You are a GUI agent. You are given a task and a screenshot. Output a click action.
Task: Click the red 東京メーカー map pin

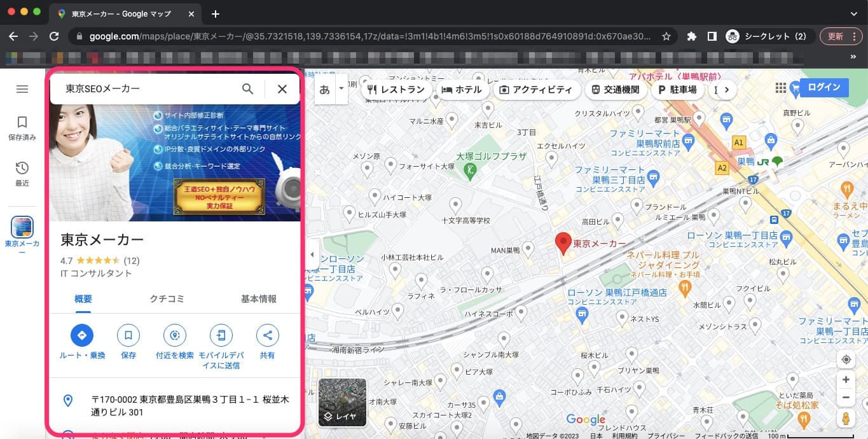click(563, 244)
